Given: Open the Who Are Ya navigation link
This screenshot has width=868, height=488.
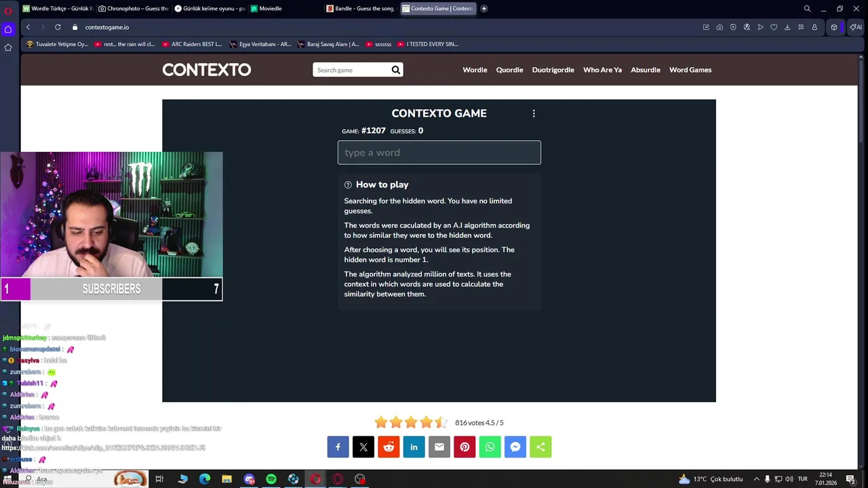Looking at the screenshot, I should pyautogui.click(x=602, y=70).
